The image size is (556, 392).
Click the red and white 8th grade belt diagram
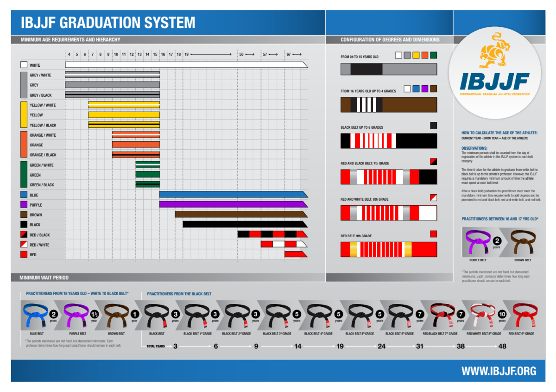coord(389,213)
